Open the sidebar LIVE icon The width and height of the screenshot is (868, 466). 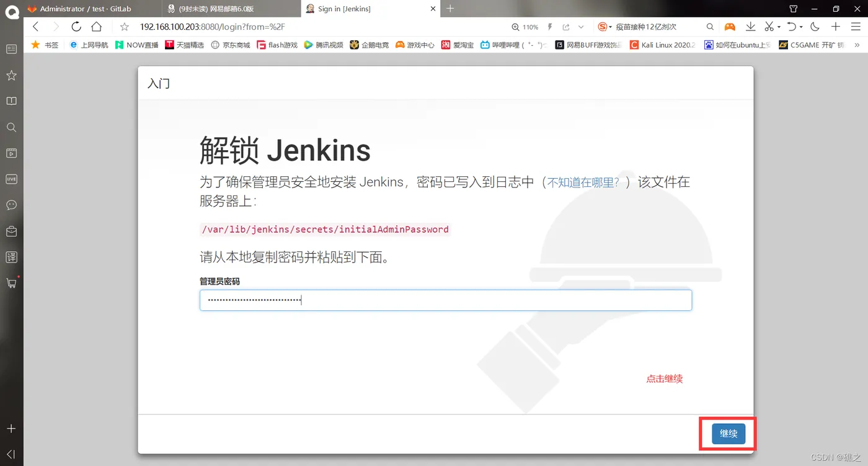click(11, 179)
